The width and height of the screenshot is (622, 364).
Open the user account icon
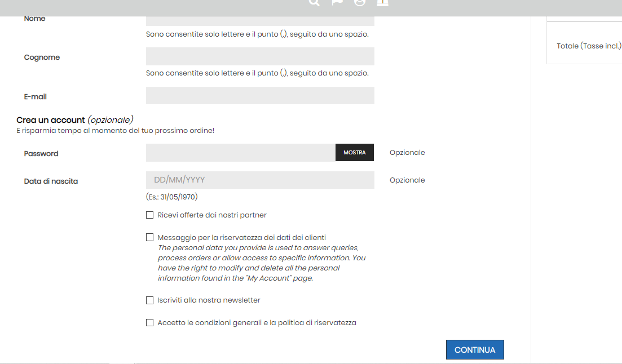(x=360, y=2)
